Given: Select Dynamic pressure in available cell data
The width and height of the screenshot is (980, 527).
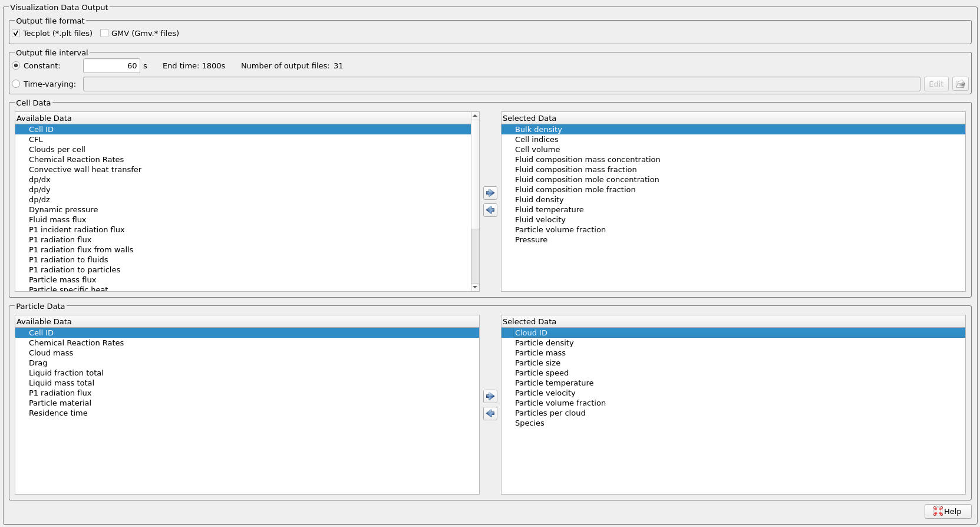Looking at the screenshot, I should pos(63,210).
